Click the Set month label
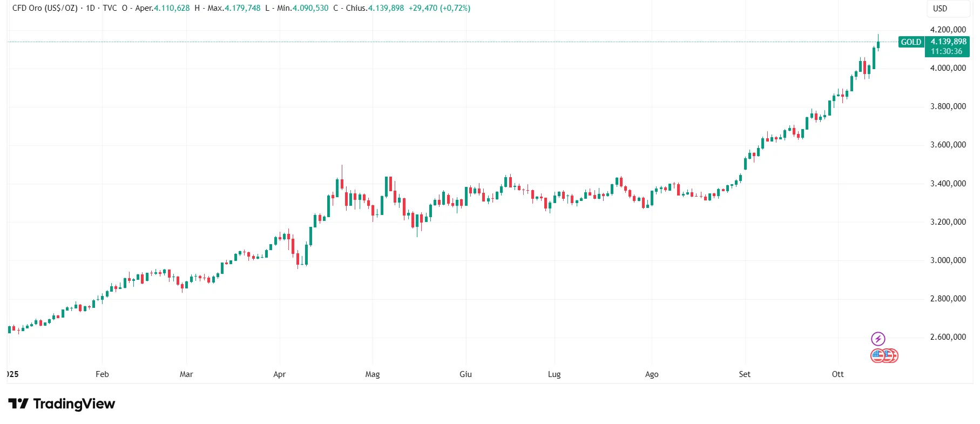The image size is (980, 424). pos(745,374)
